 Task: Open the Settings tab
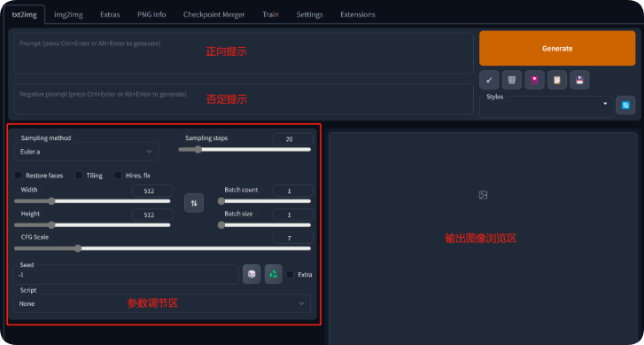point(310,14)
